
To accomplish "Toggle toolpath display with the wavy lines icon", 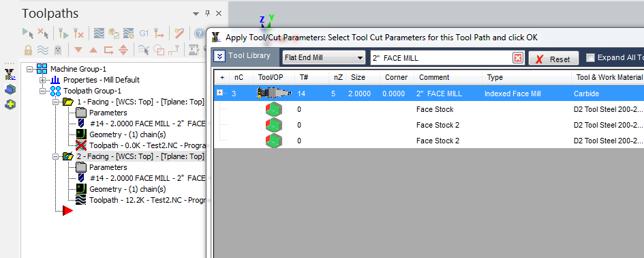I will pos(43,51).
